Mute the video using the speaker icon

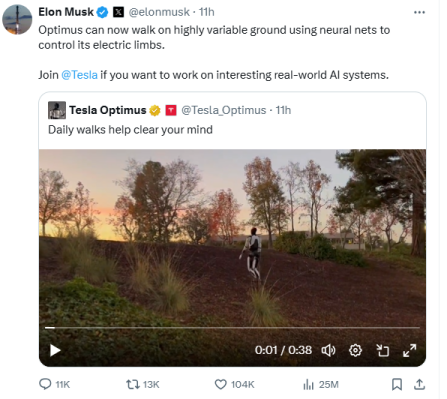(328, 350)
